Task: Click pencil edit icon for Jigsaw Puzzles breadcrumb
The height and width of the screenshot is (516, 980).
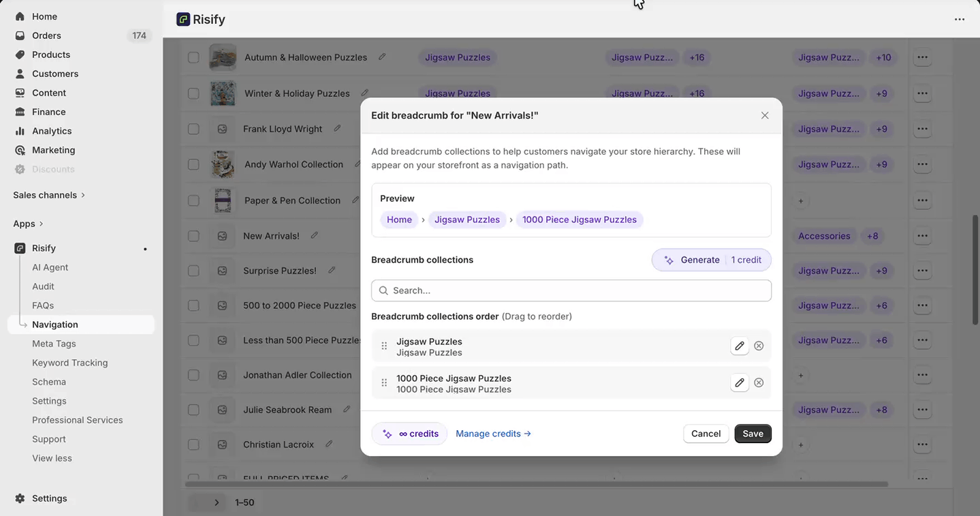Action: (x=739, y=346)
